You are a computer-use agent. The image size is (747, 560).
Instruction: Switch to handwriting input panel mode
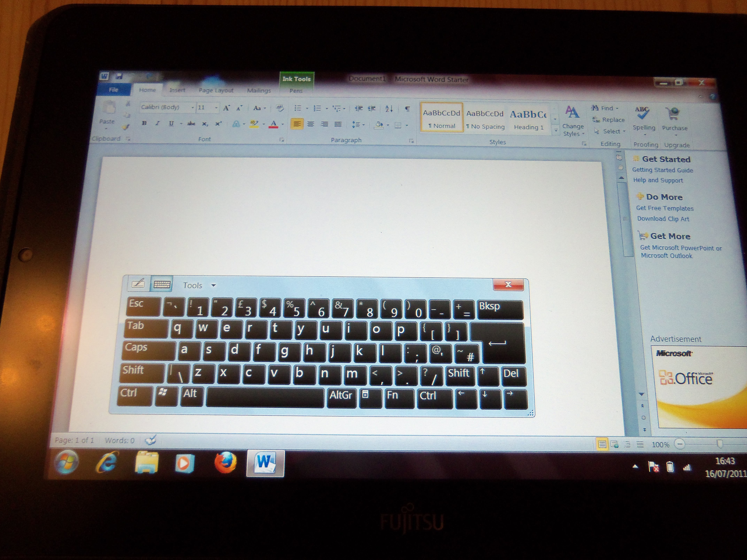pyautogui.click(x=138, y=283)
